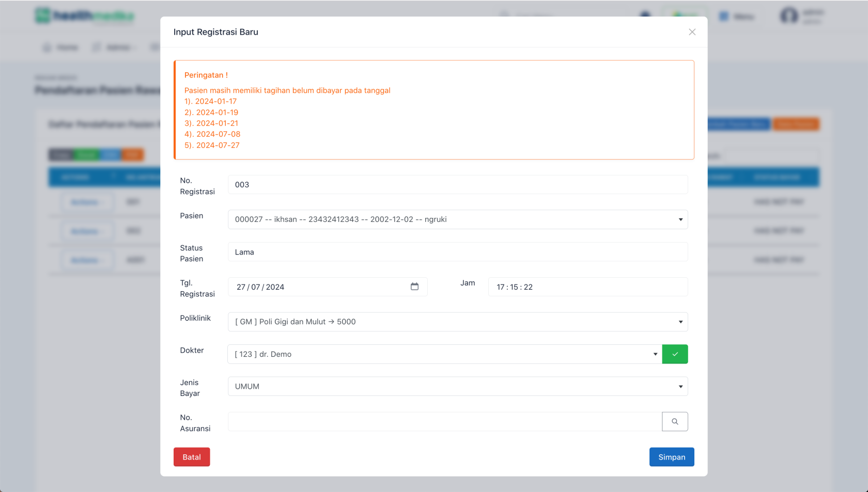Search insurance number using the magnifier icon
The height and width of the screenshot is (492, 868).
[x=675, y=421]
